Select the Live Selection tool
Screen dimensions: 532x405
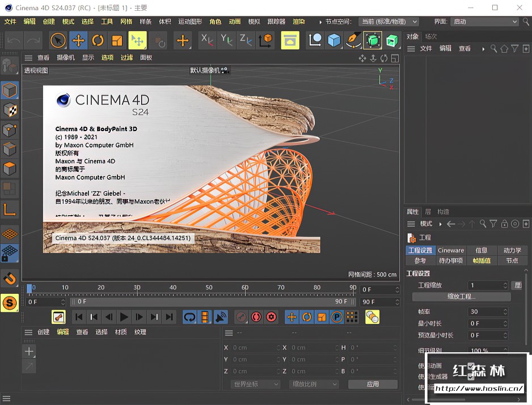[57, 40]
